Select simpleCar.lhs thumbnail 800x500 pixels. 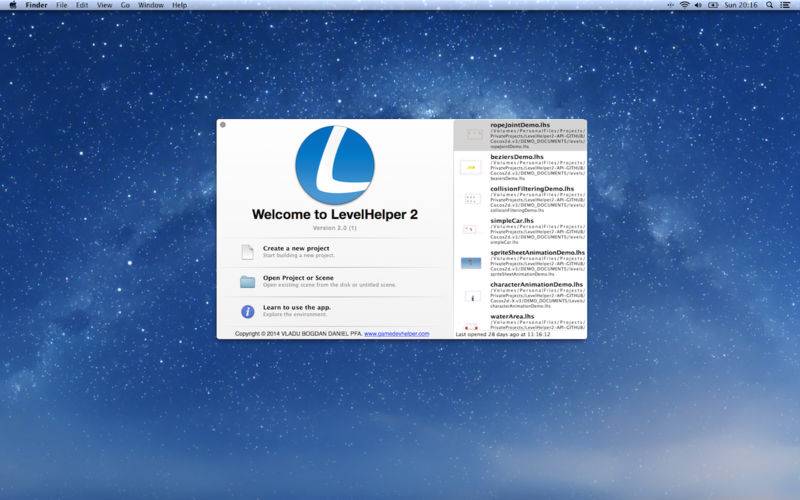tap(470, 230)
